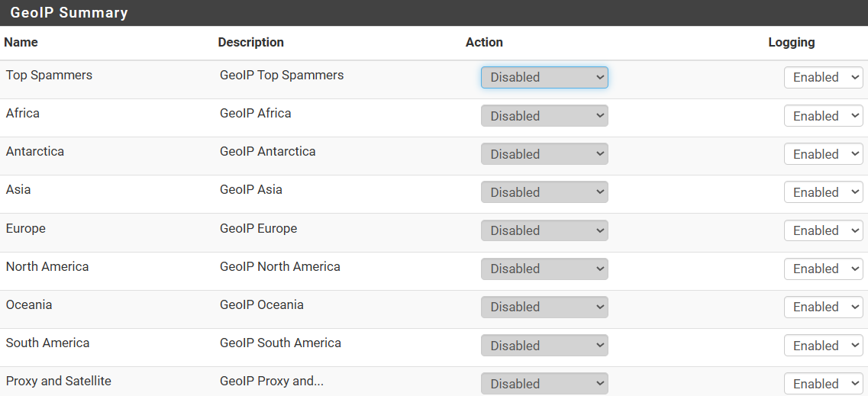The width and height of the screenshot is (868, 396).
Task: Open the Europe Action dropdown
Action: pyautogui.click(x=544, y=230)
